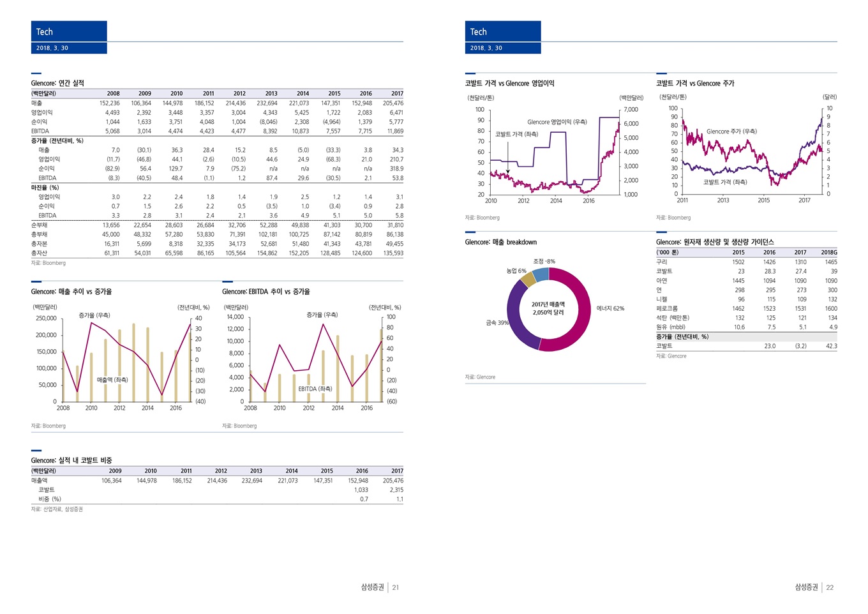Click the "코발트 가격 vs Glencore 영업이익" title

509,84
